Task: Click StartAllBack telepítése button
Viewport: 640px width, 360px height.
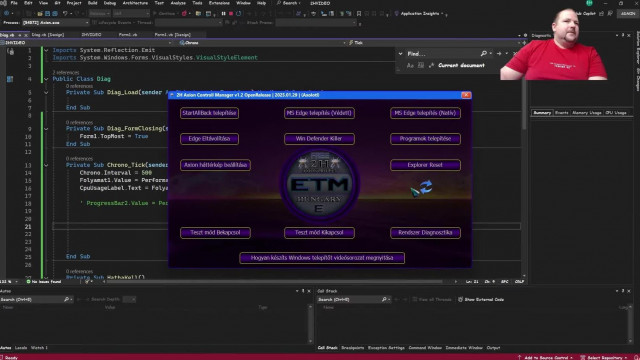Action: click(209, 113)
